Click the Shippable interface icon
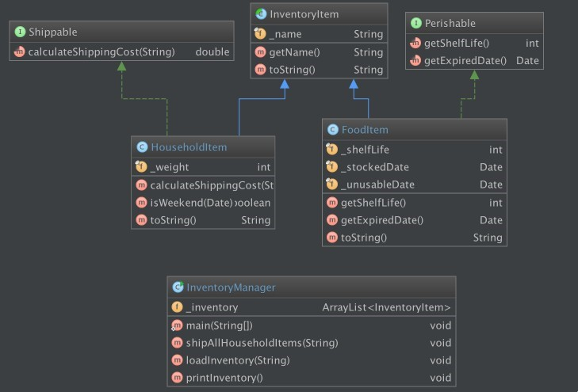The height and width of the screenshot is (392, 578). point(20,32)
